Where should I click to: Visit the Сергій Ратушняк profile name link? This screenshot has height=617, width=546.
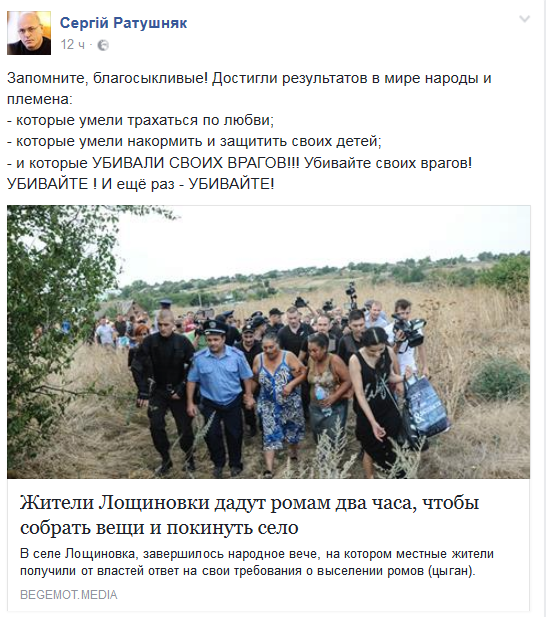tap(123, 23)
